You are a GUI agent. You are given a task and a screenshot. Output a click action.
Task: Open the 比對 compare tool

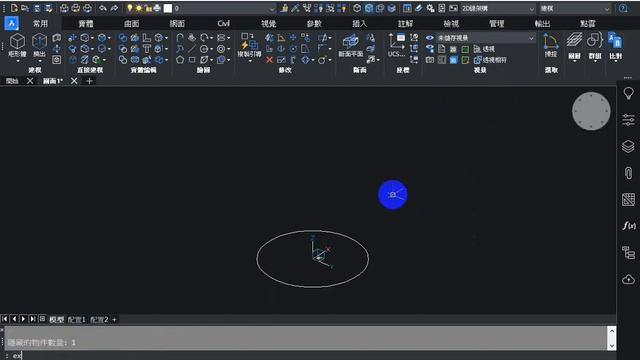[x=615, y=46]
